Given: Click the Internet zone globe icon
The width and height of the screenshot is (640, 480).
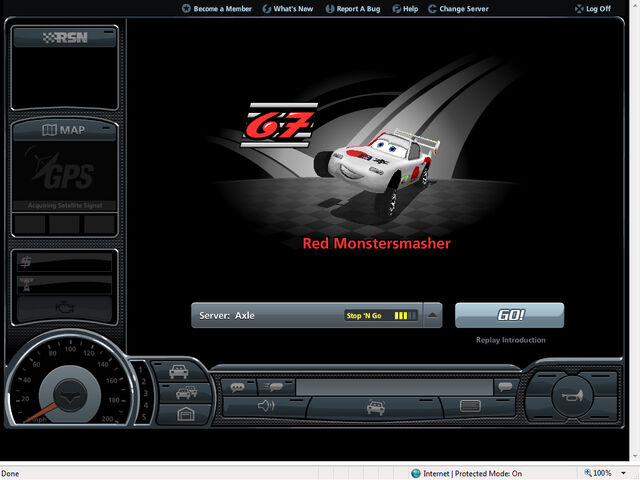Looking at the screenshot, I should [x=416, y=473].
